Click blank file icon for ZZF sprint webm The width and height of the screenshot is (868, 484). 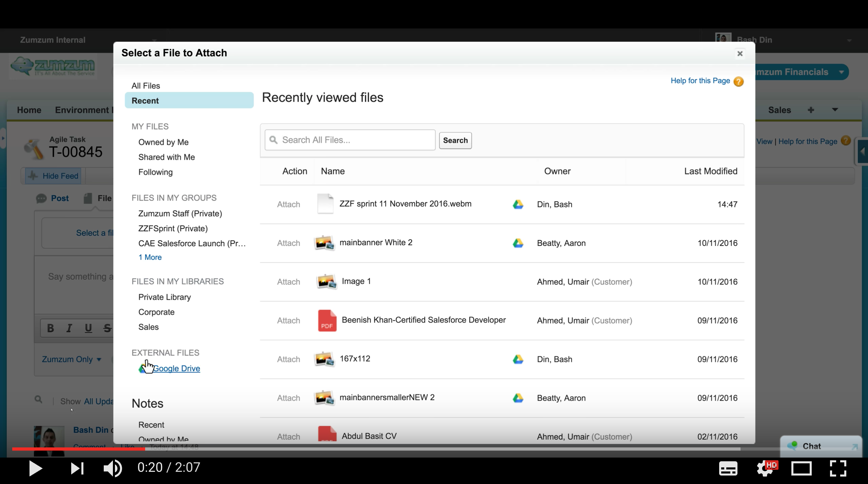click(x=325, y=204)
